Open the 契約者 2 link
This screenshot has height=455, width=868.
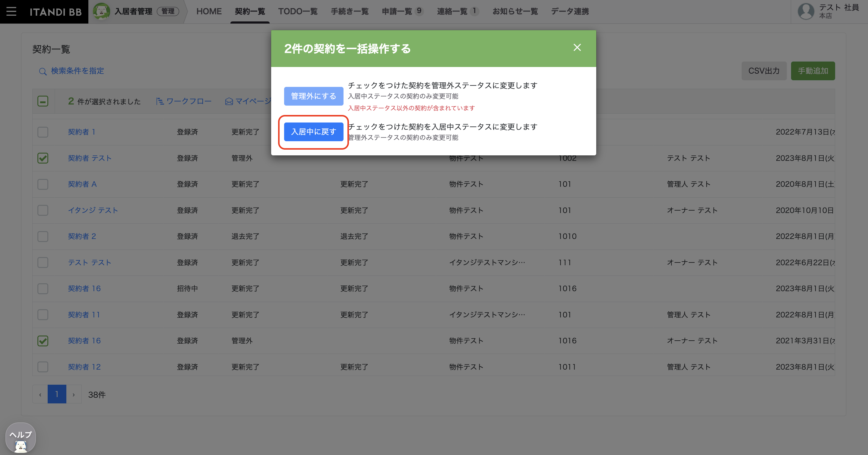click(82, 236)
